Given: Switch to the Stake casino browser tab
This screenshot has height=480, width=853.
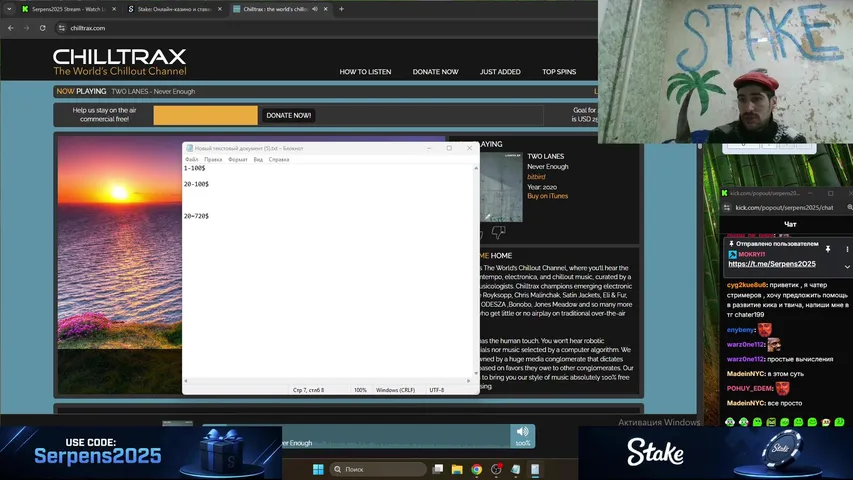Looking at the screenshot, I should (x=174, y=9).
